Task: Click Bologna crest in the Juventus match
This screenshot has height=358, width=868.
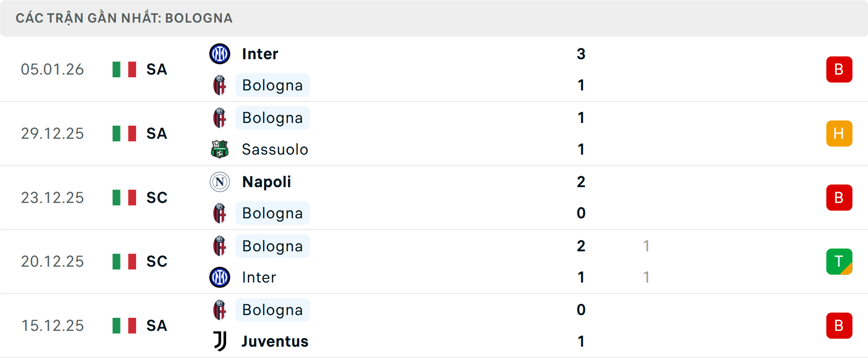Action: [x=220, y=310]
